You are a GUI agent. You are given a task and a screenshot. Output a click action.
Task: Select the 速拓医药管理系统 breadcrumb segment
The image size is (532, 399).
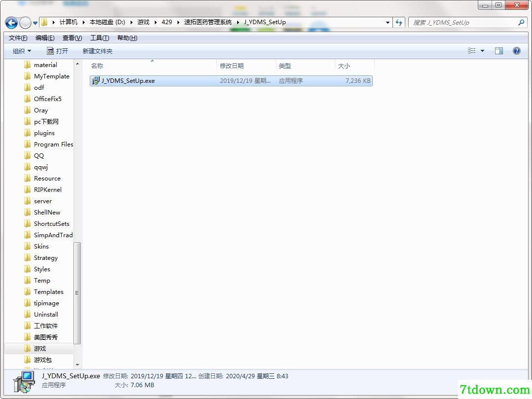[x=208, y=22]
